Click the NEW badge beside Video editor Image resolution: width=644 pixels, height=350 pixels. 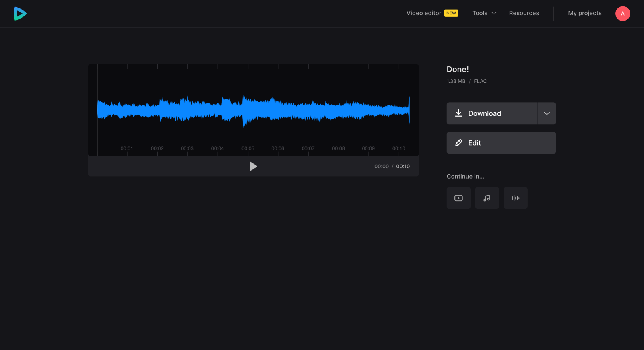pyautogui.click(x=451, y=13)
